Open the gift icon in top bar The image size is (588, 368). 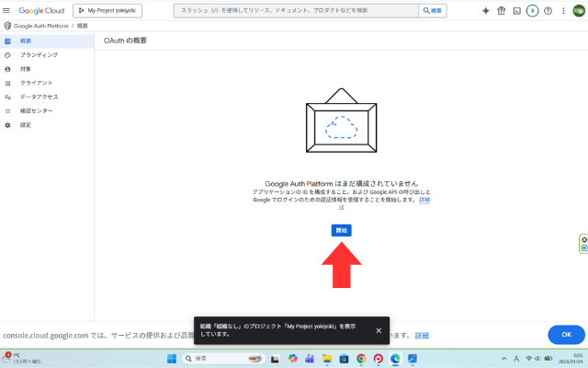502,11
